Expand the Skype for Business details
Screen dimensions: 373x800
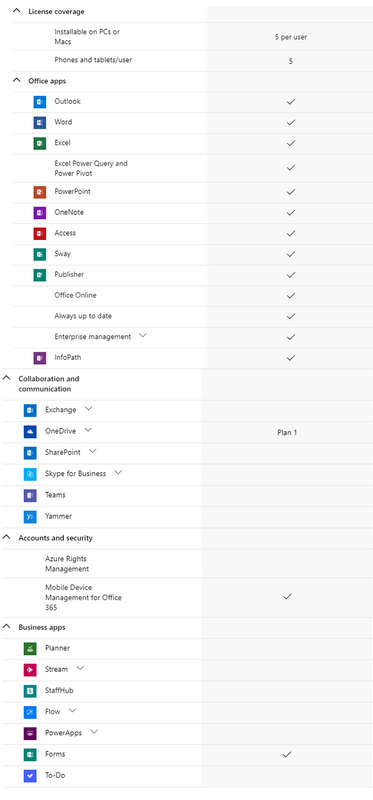[x=118, y=472]
